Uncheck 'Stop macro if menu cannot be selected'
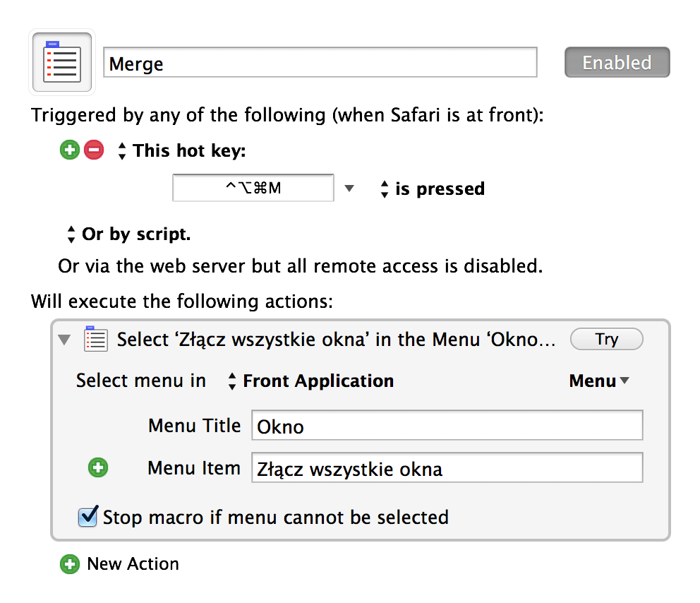 click(x=87, y=518)
